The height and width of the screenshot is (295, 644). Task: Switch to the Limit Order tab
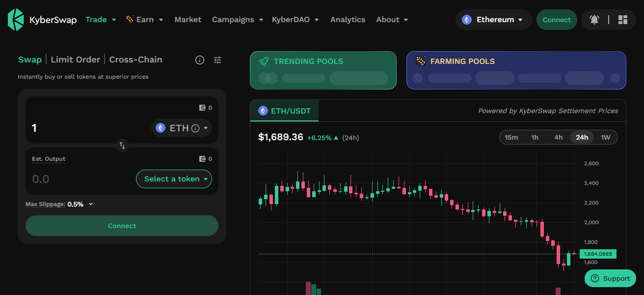click(76, 59)
